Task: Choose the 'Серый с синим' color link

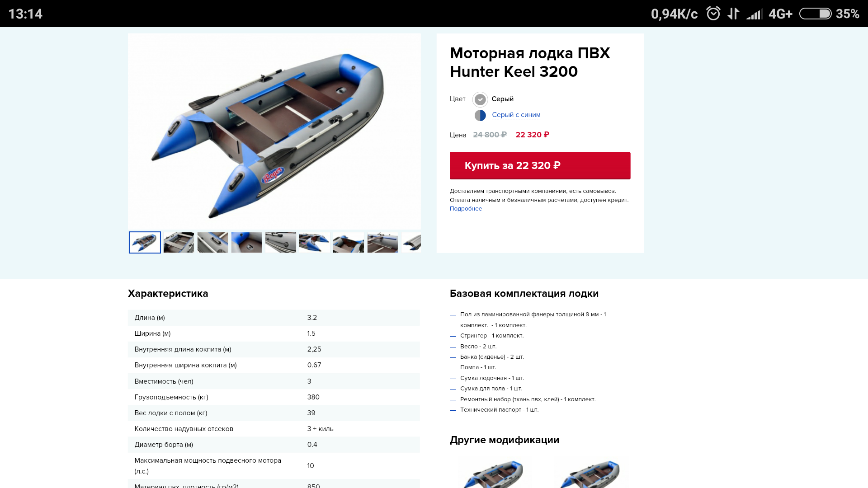Action: 516,115
